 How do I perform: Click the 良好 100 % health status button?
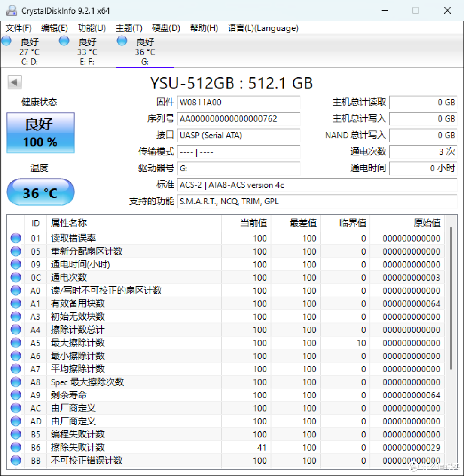(x=40, y=133)
